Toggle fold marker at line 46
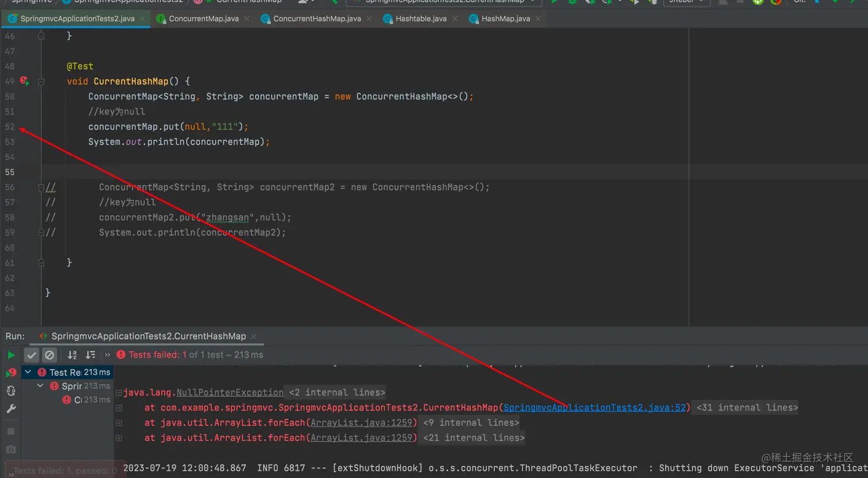The height and width of the screenshot is (478, 868). 41,36
